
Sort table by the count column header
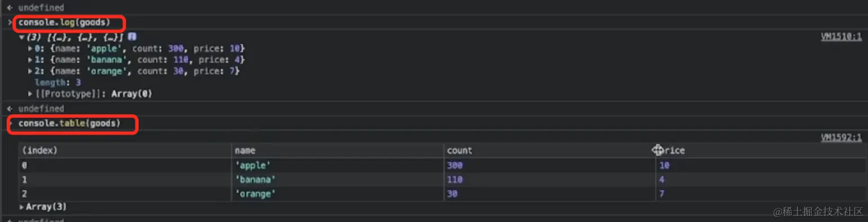point(549,150)
